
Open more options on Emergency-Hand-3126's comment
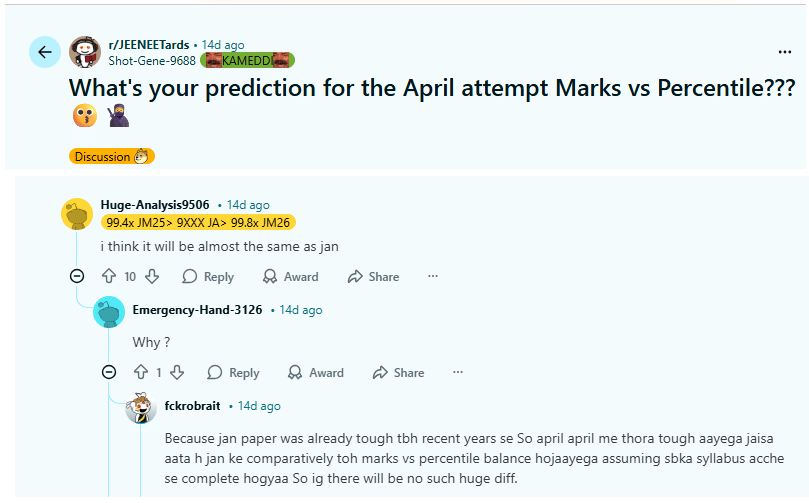(x=458, y=373)
